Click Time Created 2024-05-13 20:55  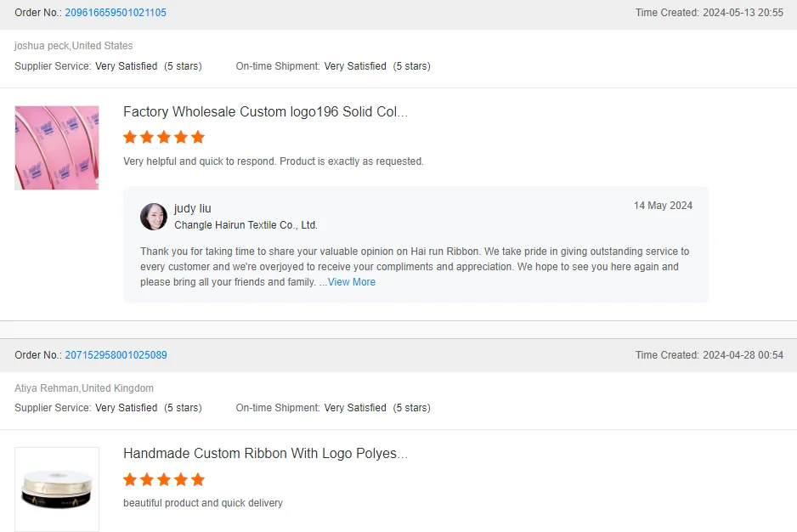coord(709,13)
